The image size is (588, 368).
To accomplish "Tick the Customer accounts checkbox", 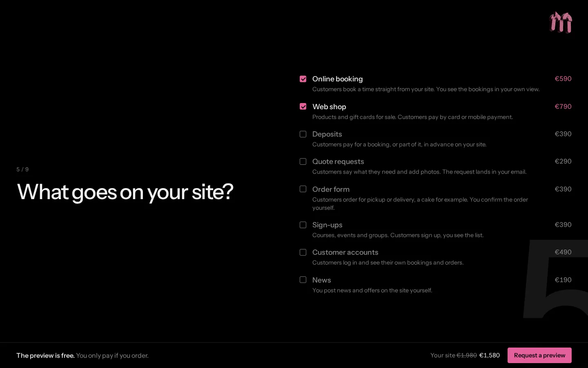I will point(303,252).
